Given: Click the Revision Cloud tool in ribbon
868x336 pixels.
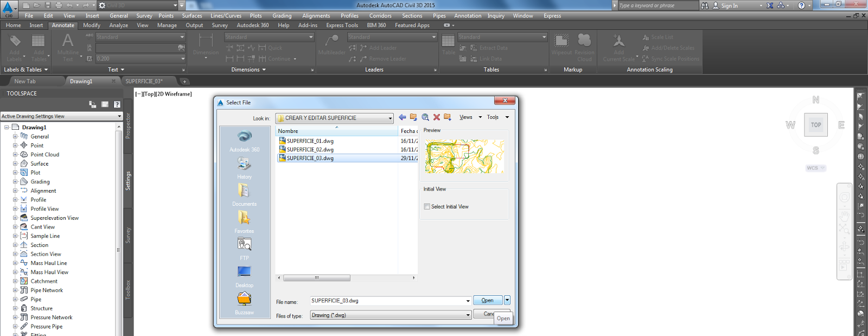Looking at the screenshot, I should tap(584, 47).
